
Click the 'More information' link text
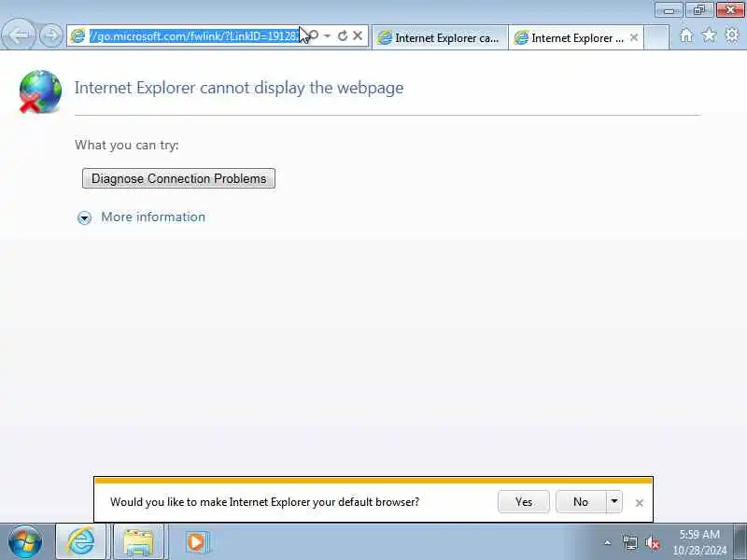(x=153, y=217)
